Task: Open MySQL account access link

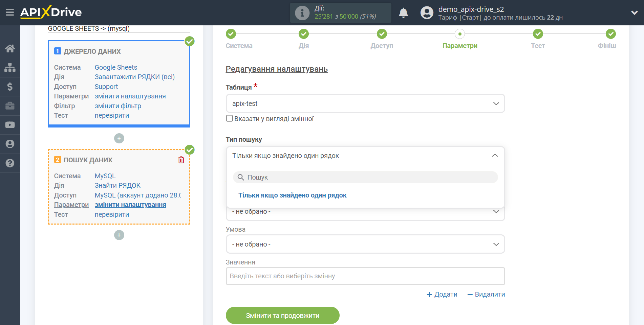Action: coord(138,195)
